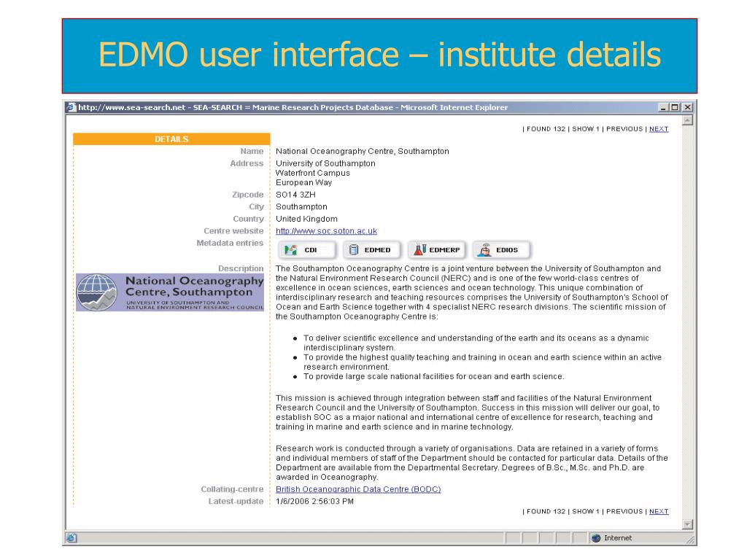Click the Internet zone globe icon
The width and height of the screenshot is (747, 560).
(596, 538)
